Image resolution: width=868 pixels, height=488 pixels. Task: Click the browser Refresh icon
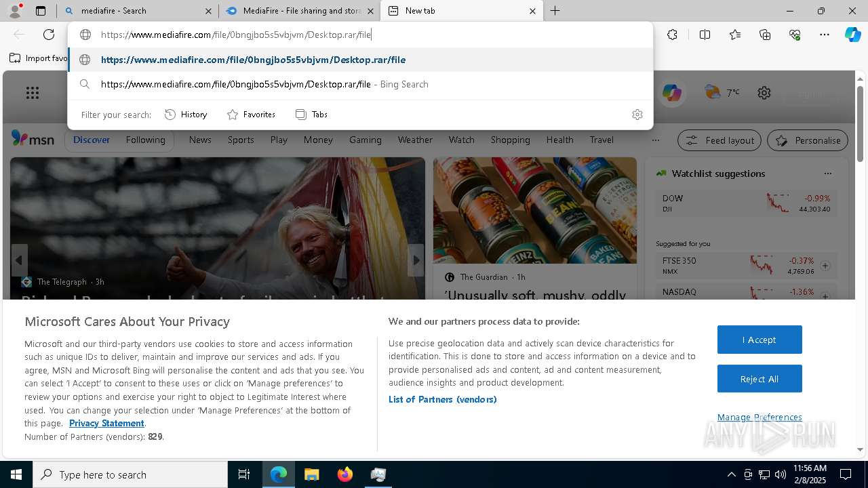[49, 35]
